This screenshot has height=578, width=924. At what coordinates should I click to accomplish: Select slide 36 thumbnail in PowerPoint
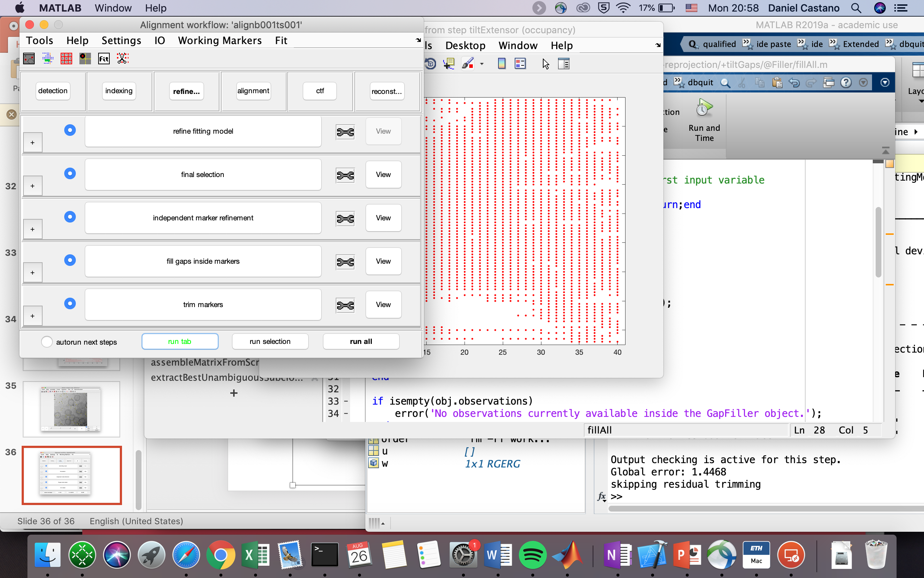(71, 475)
